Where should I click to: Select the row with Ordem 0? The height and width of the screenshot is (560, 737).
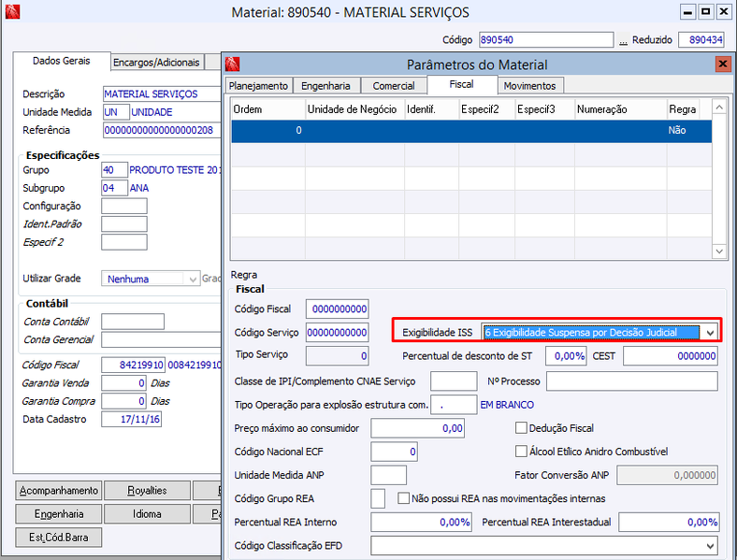tap(471, 131)
